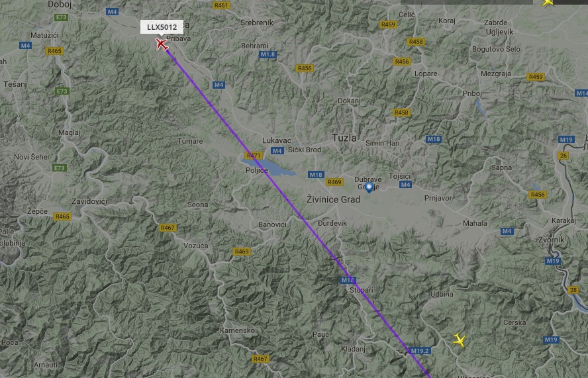Click the Zvornik town label
Viewport: 588px width, 378px height.
[x=551, y=239]
